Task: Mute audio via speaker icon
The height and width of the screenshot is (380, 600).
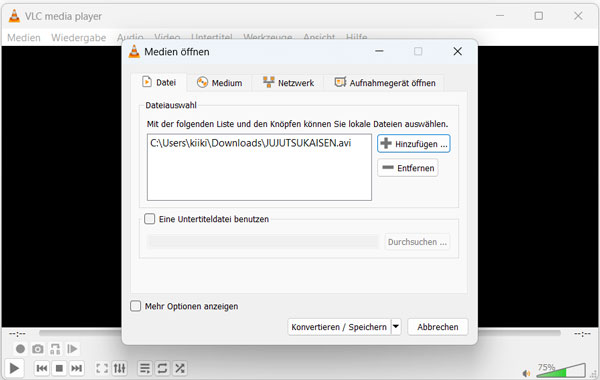Action: (x=527, y=373)
